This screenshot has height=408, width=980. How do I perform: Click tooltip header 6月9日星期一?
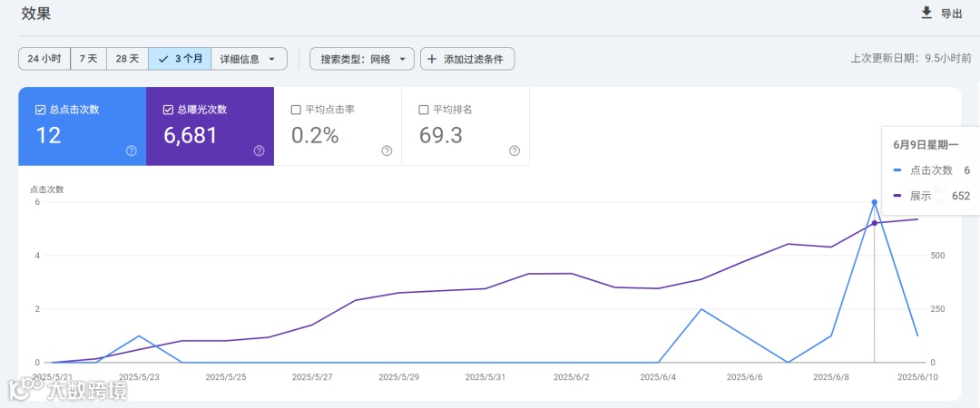(926, 145)
